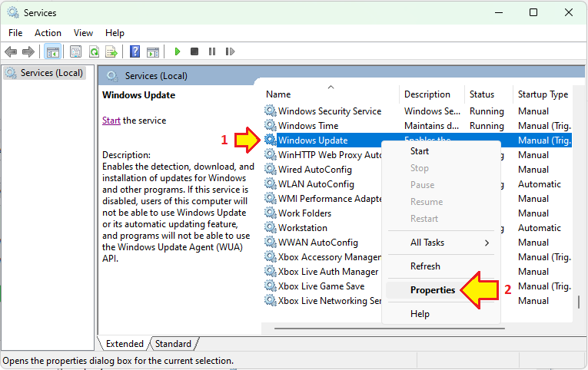588x370 pixels.
Task: Click the Export List toolbar icon
Action: point(111,51)
